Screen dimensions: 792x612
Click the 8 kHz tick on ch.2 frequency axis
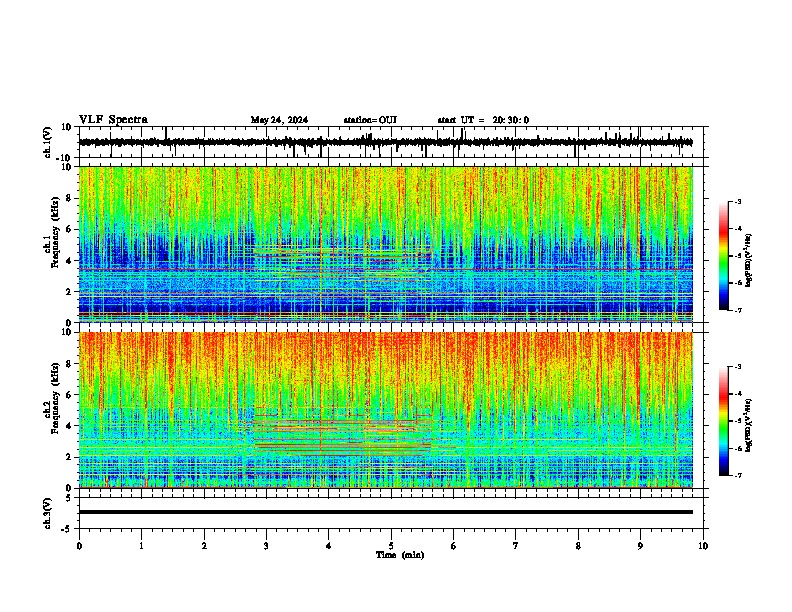69,364
